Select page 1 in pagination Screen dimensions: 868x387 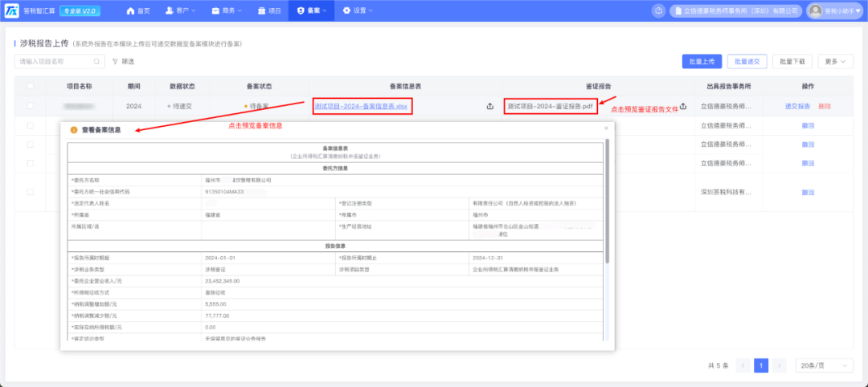(x=761, y=365)
